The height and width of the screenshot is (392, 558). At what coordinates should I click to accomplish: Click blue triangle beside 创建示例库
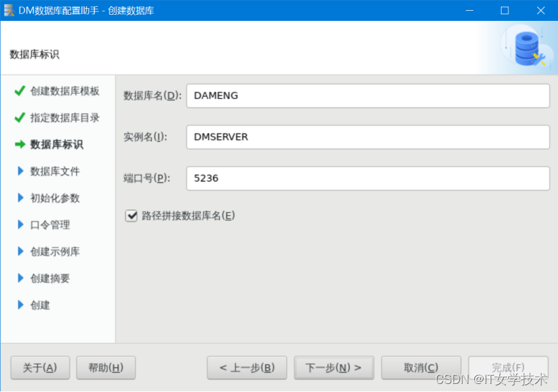(21, 251)
